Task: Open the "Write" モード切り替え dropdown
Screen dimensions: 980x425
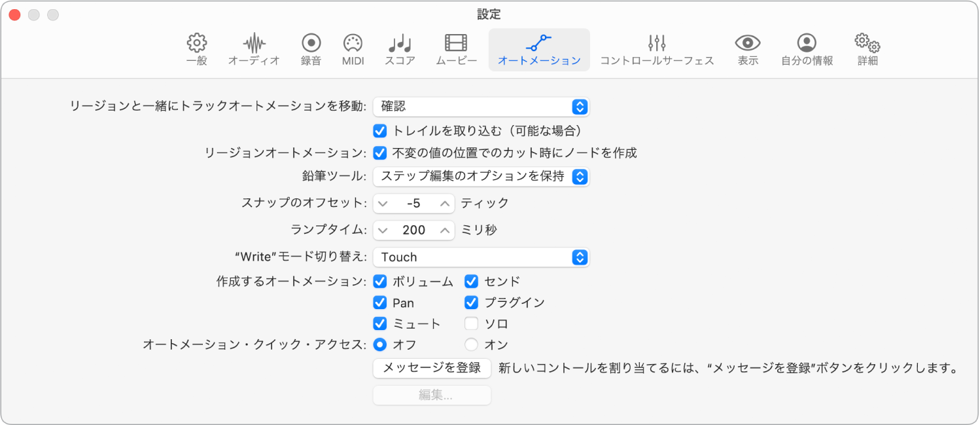Action: [x=481, y=257]
